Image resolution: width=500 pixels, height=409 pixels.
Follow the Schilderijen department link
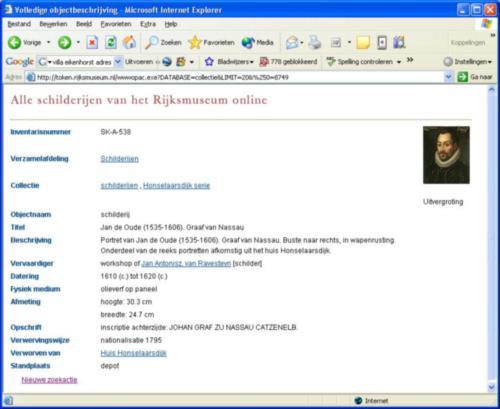[119, 159]
